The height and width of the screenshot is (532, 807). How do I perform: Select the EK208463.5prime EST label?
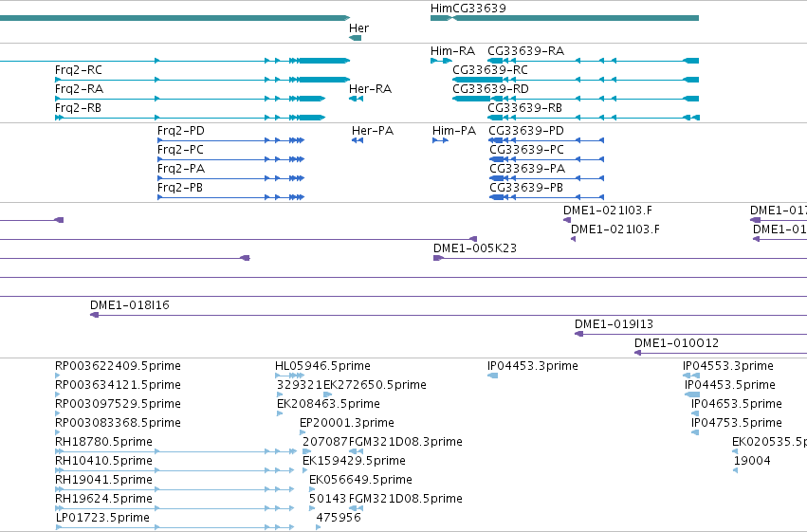[328, 404]
